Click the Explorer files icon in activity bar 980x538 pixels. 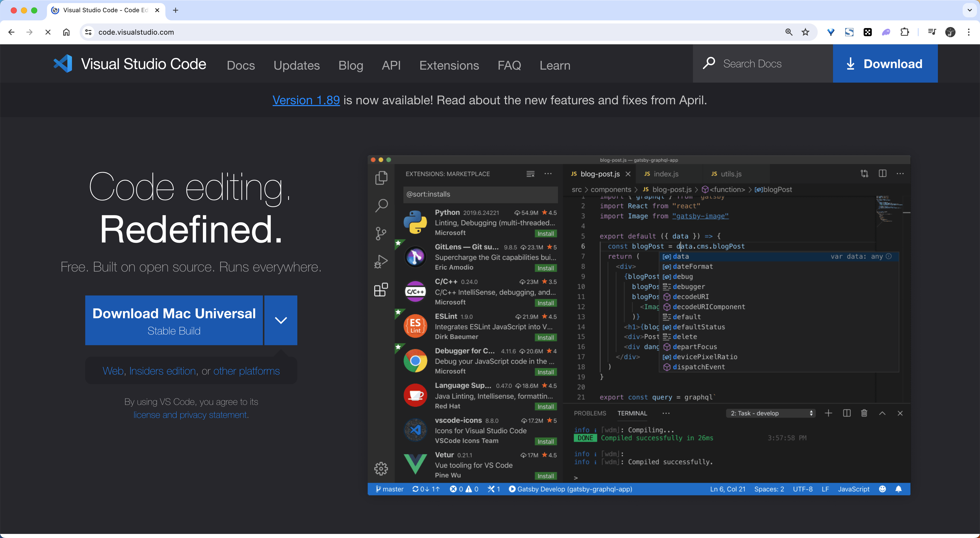coord(381,177)
